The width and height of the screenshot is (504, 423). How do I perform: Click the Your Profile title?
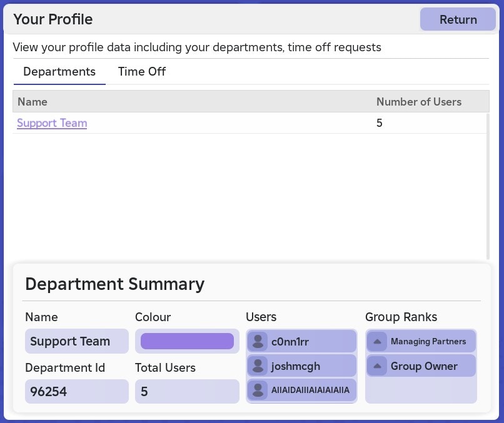tap(53, 19)
